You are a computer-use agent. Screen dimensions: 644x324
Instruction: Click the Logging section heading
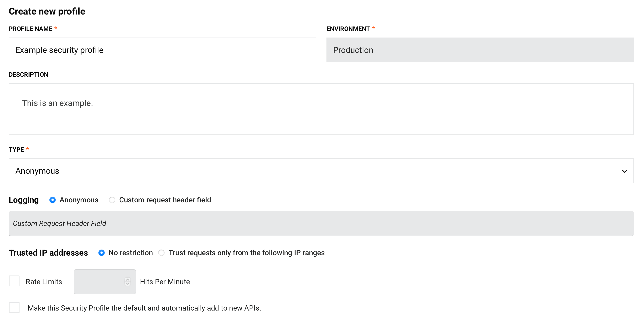pyautogui.click(x=24, y=200)
